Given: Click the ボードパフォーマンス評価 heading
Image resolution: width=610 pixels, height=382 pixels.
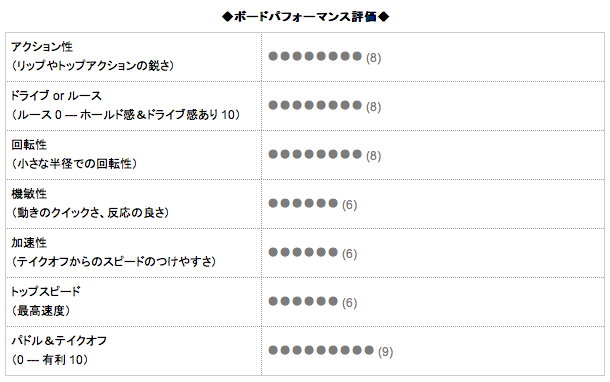Looking at the screenshot, I should pos(305,17).
